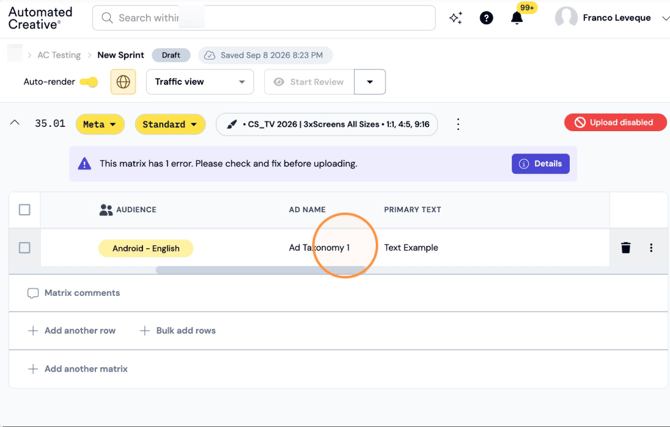Viewport: 670px width, 427px height.
Task: Click the Audience column header
Action: (x=128, y=210)
